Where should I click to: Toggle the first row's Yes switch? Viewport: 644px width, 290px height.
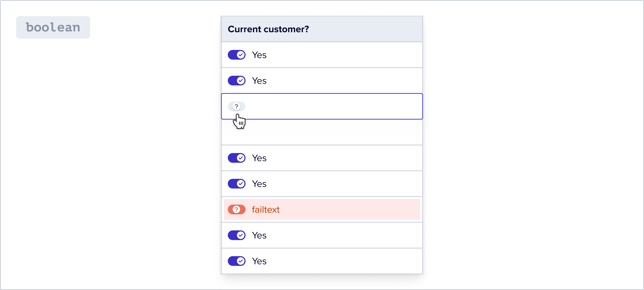[x=236, y=55]
